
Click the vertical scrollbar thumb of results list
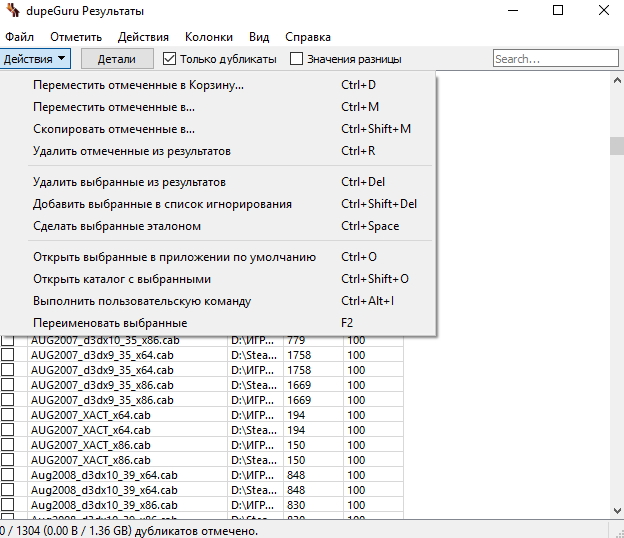pos(616,145)
